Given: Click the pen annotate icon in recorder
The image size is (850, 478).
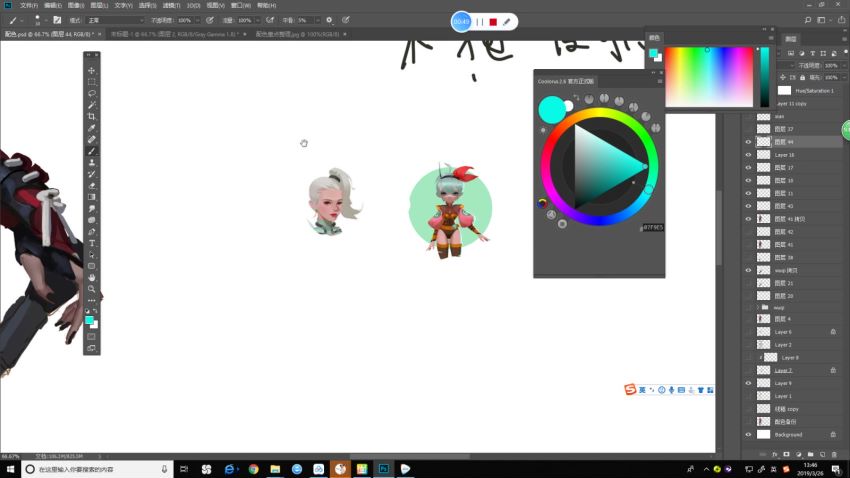Looking at the screenshot, I should tap(506, 22).
